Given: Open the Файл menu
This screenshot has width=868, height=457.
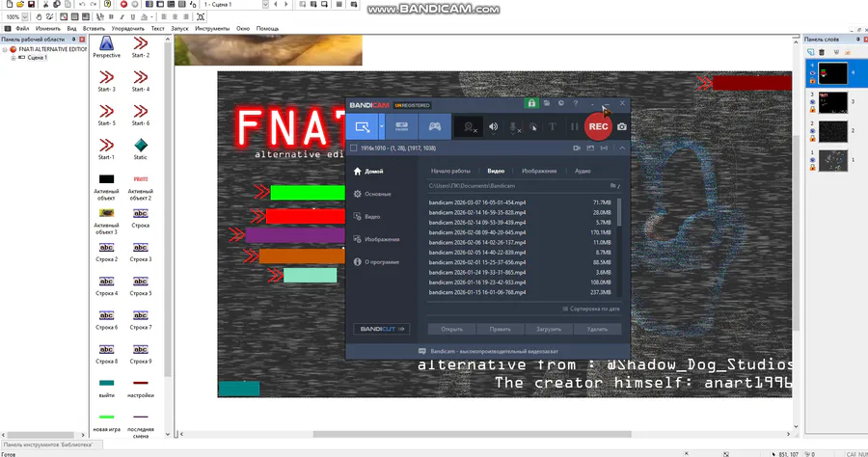Looking at the screenshot, I should [22, 28].
